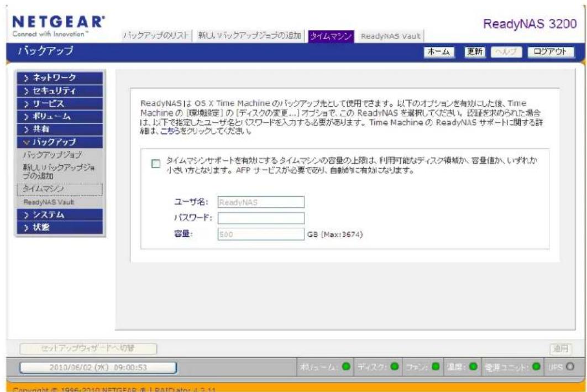Select the タイムマシン tab
Viewport: 587px width, 392px height.
click(331, 36)
